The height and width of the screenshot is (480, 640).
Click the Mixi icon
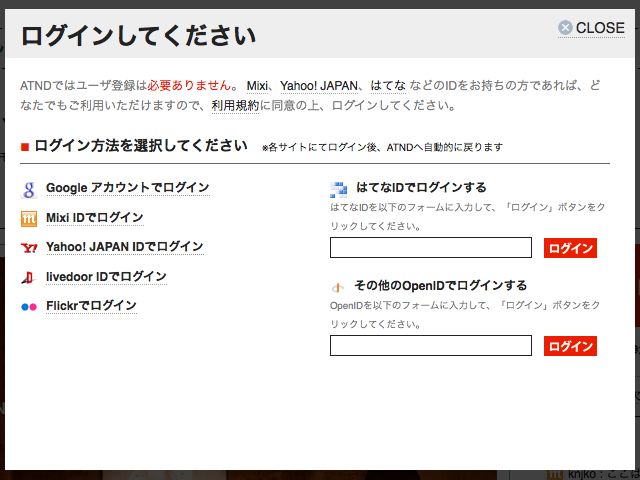tap(29, 218)
